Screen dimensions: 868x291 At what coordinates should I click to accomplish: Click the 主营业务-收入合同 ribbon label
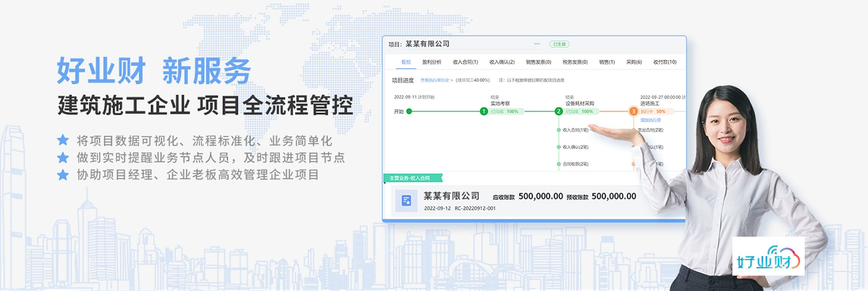coord(413,178)
